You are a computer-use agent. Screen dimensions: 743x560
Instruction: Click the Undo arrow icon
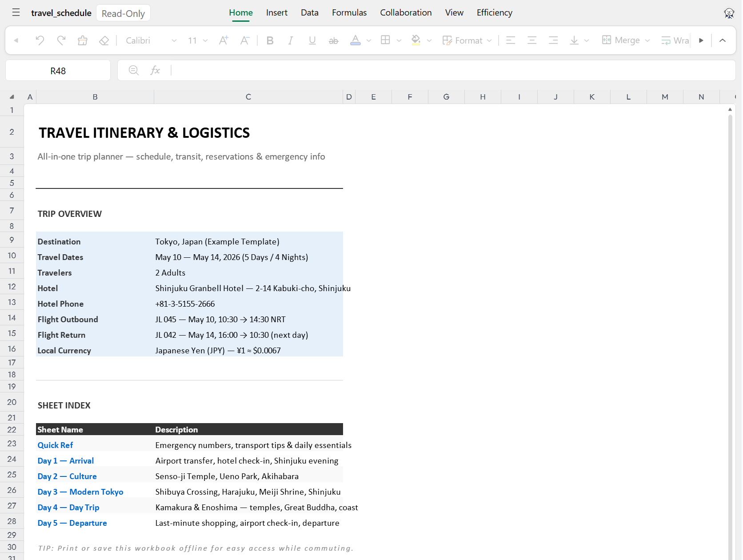(40, 40)
